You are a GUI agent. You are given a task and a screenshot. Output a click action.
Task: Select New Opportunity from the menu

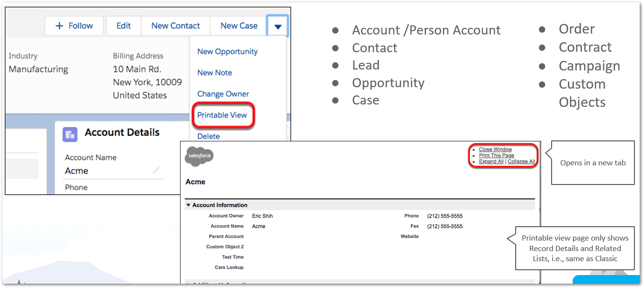pos(227,51)
